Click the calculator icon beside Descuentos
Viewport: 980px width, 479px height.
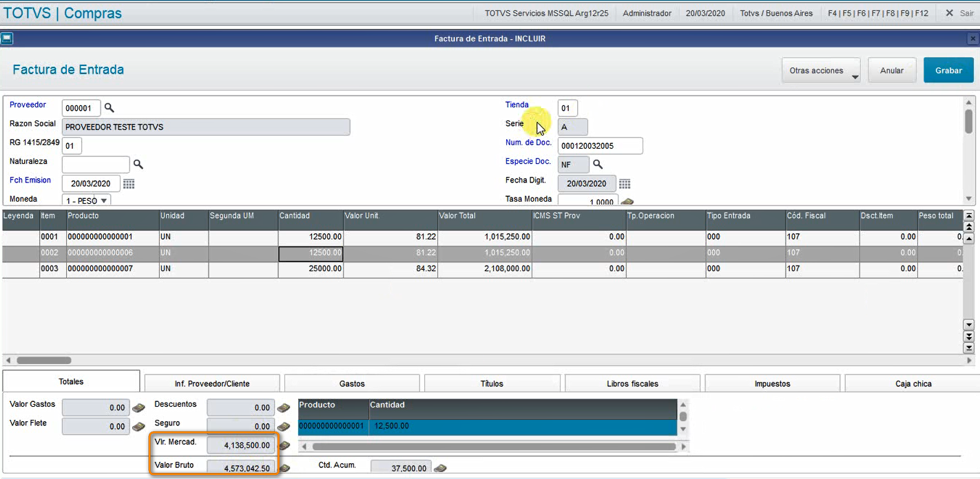coord(284,407)
